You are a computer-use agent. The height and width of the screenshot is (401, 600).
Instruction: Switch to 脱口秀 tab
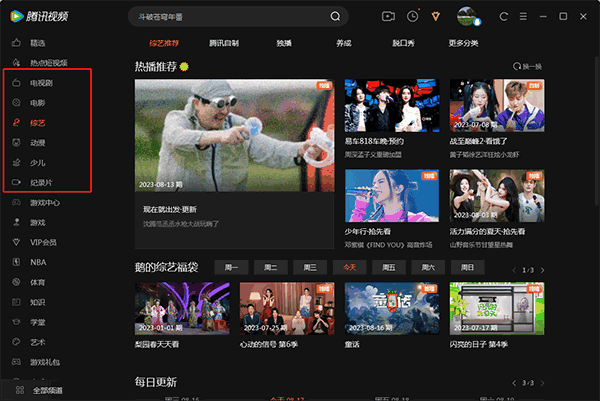[403, 43]
